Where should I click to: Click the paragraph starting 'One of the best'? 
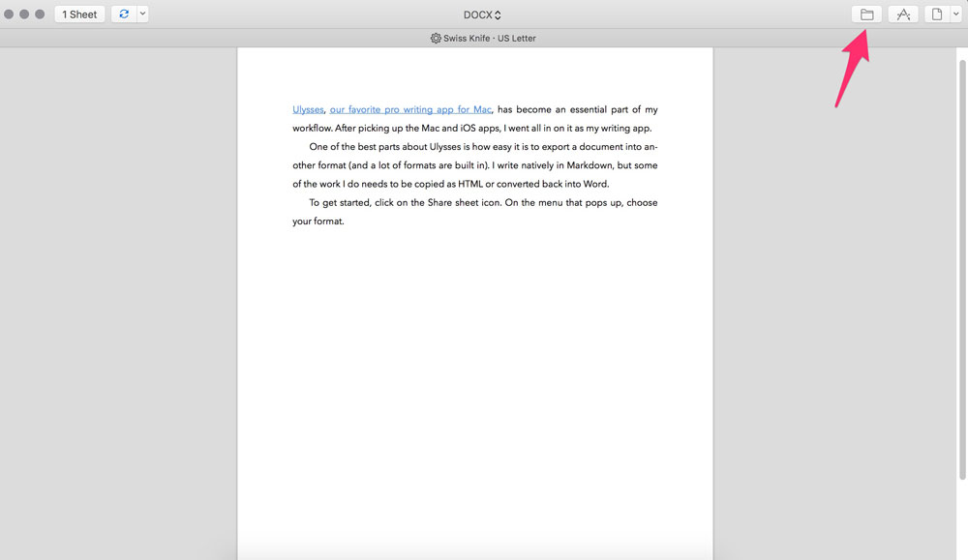tap(474, 165)
